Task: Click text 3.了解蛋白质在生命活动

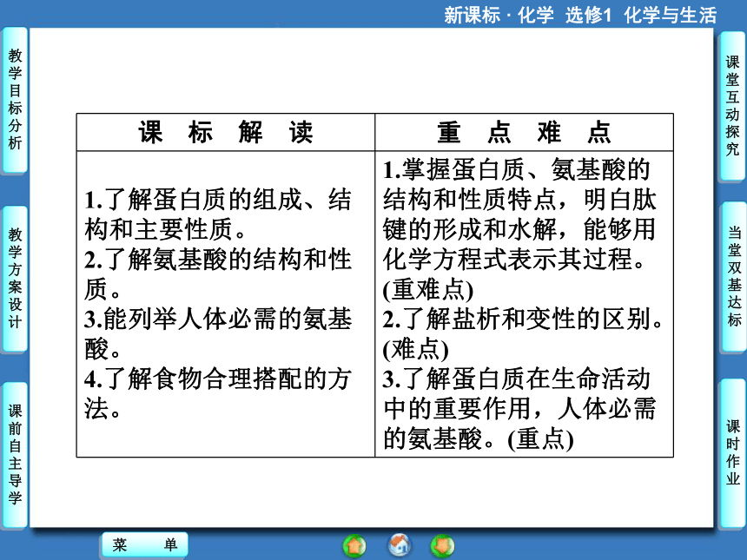Action: pos(517,379)
